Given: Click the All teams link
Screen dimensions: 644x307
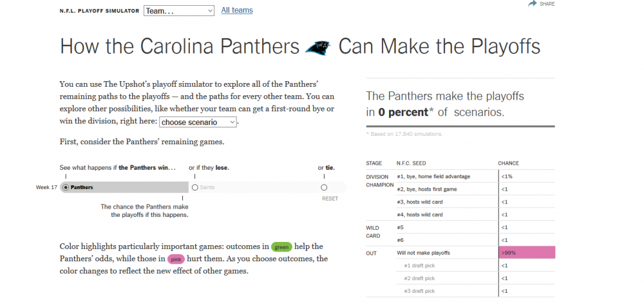Looking at the screenshot, I should [237, 10].
